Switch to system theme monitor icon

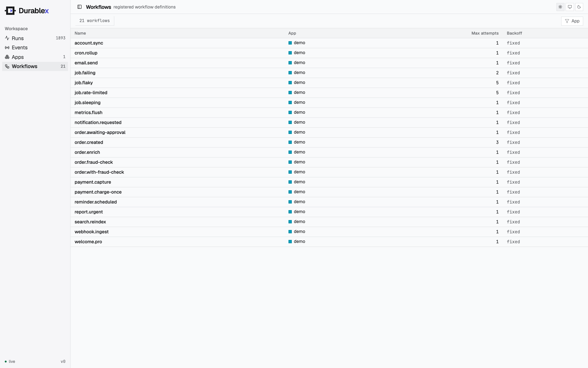[x=570, y=7]
